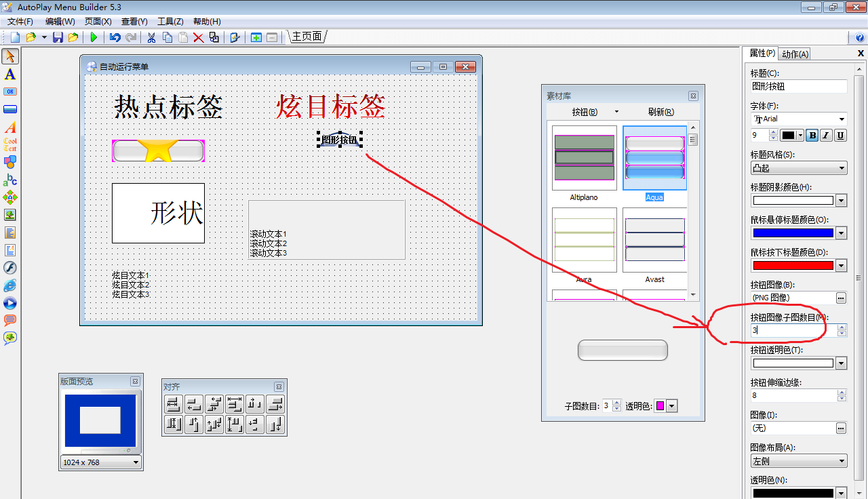The width and height of the screenshot is (868, 499).
Task: Click the 按钮伸缩边缘 field containing 8
Action: (x=793, y=395)
